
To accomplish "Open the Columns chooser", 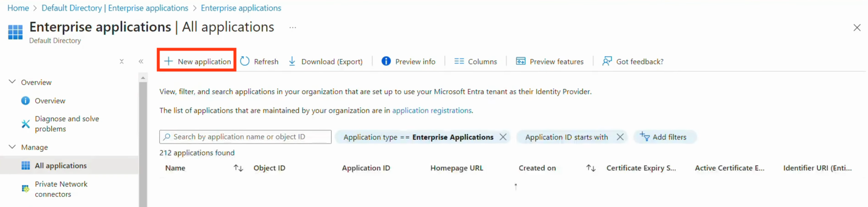I will click(476, 61).
